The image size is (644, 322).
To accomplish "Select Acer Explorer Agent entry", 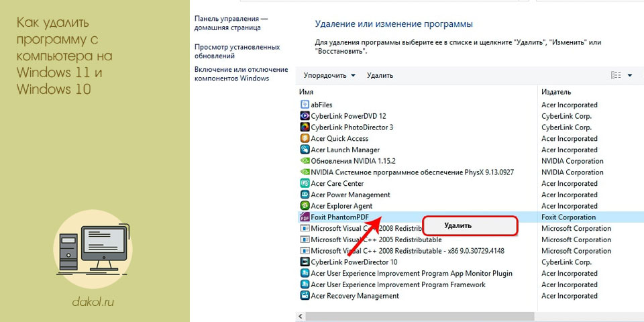I will tap(341, 206).
